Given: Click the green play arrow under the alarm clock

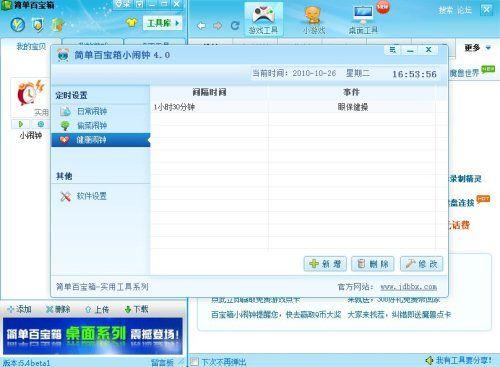Looking at the screenshot, I should 21,124.
